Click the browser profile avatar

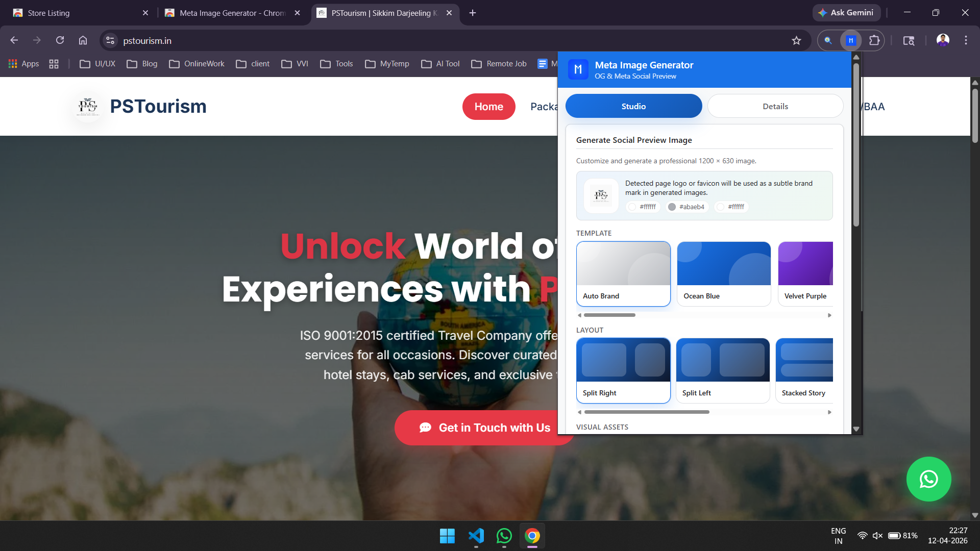(x=943, y=40)
